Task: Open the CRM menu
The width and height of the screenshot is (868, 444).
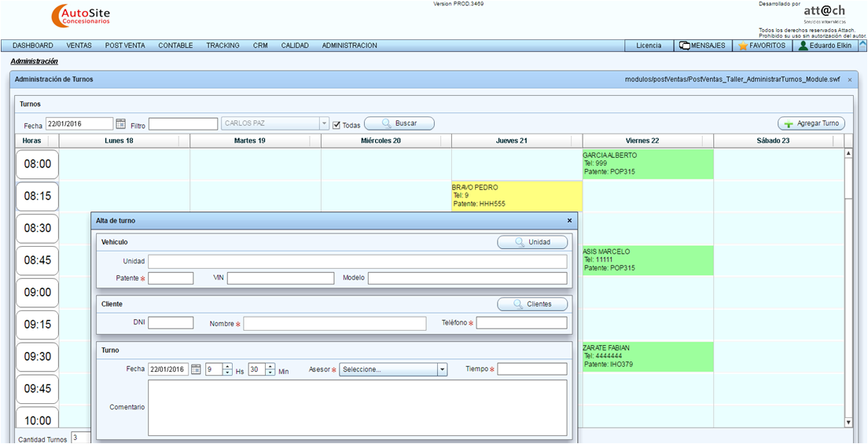Action: [x=260, y=46]
